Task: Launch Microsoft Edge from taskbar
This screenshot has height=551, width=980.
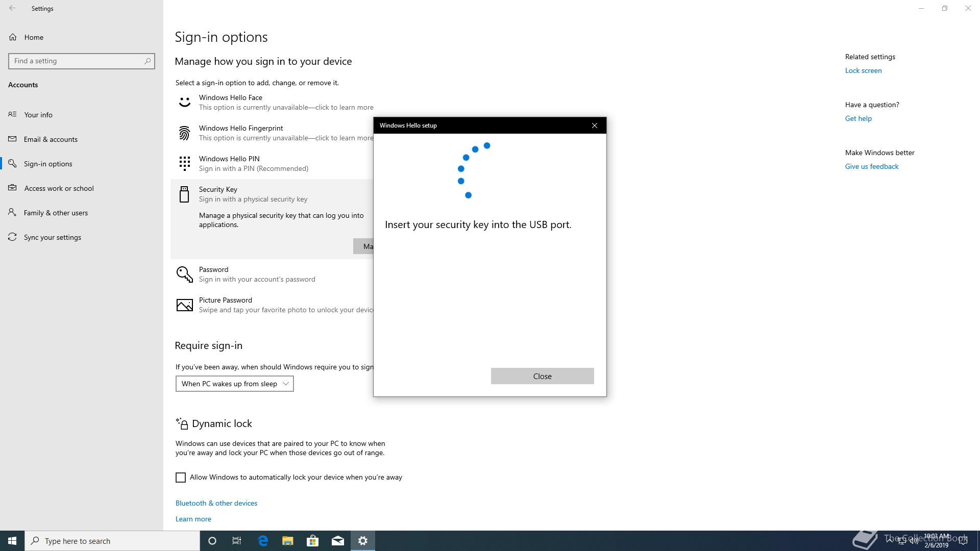Action: tap(263, 541)
